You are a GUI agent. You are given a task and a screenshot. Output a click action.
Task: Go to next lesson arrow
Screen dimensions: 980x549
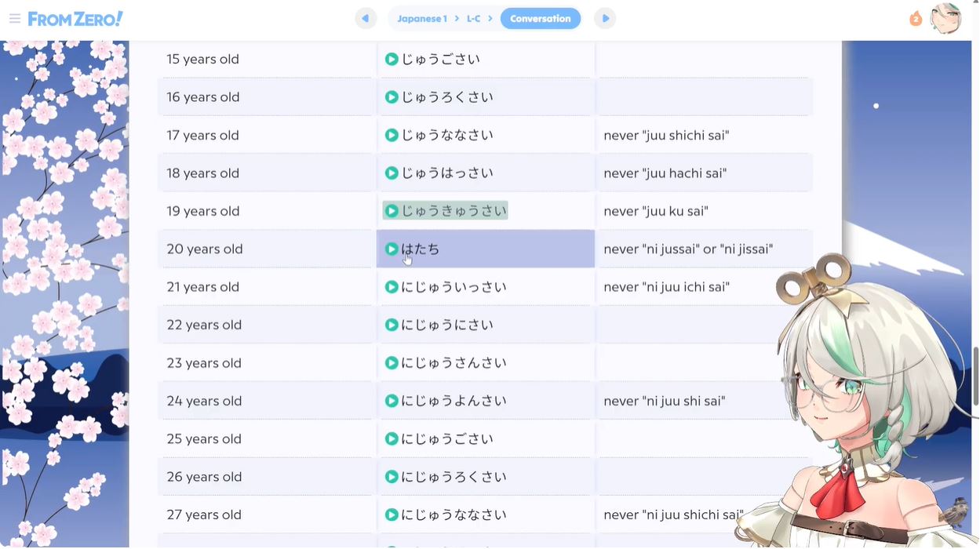[x=605, y=18]
